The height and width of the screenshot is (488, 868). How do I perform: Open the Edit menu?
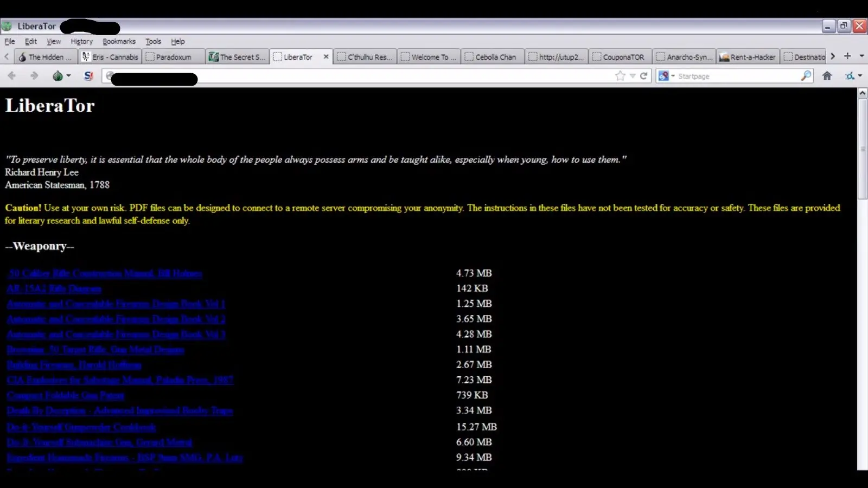click(31, 41)
